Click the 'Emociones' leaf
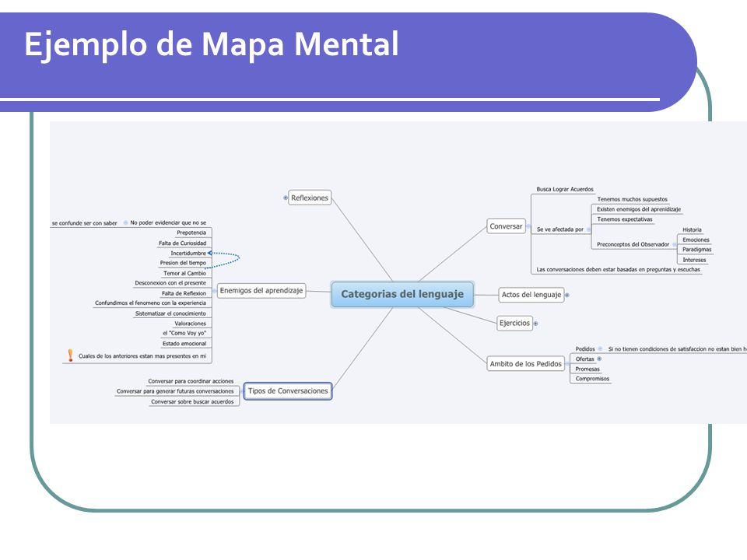 (696, 240)
